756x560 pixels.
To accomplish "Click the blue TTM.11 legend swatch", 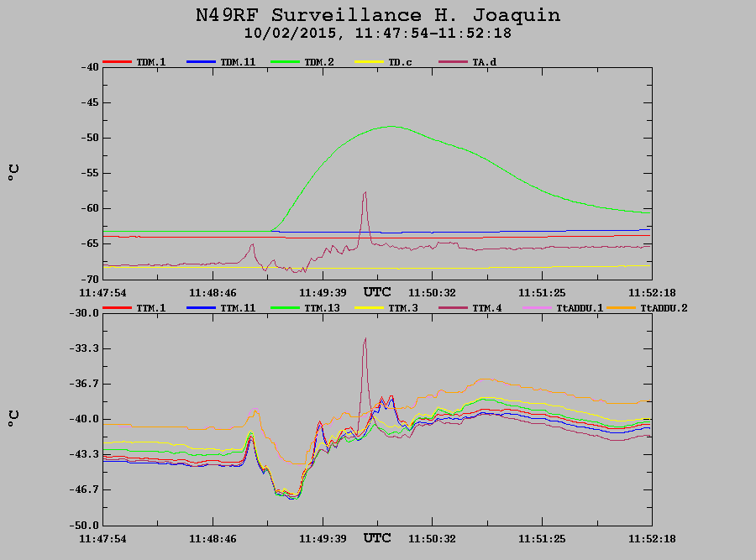I will [x=201, y=307].
